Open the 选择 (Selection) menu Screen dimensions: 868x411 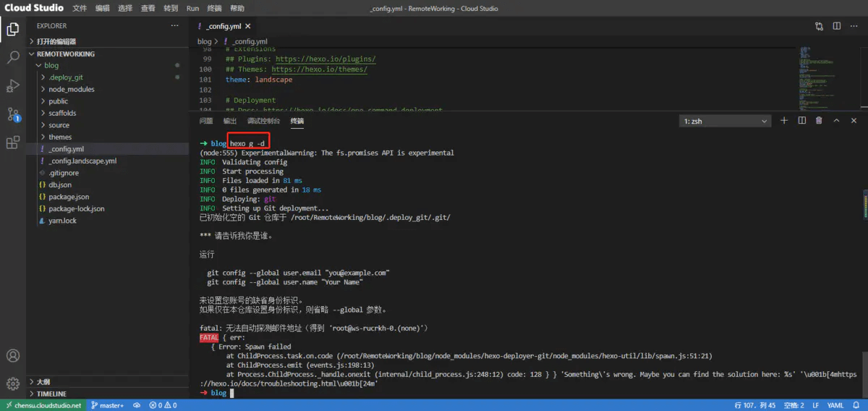coord(125,8)
